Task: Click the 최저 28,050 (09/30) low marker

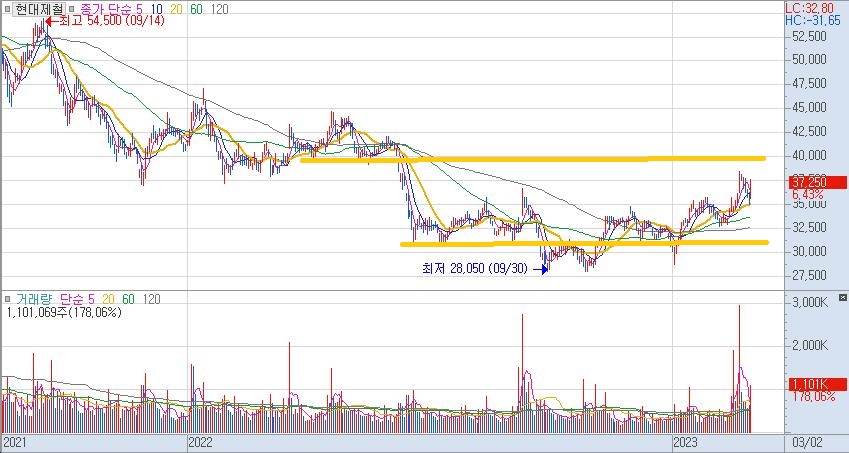Action: tap(484, 268)
